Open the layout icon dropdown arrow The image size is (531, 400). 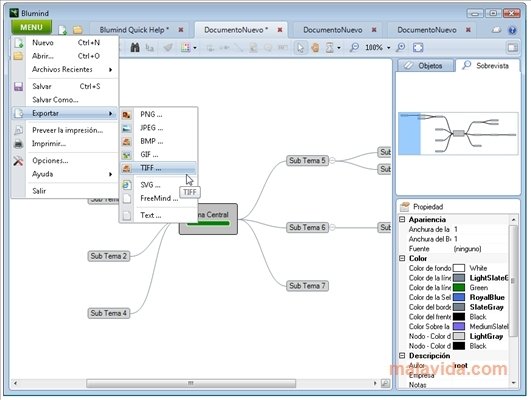click(195, 48)
